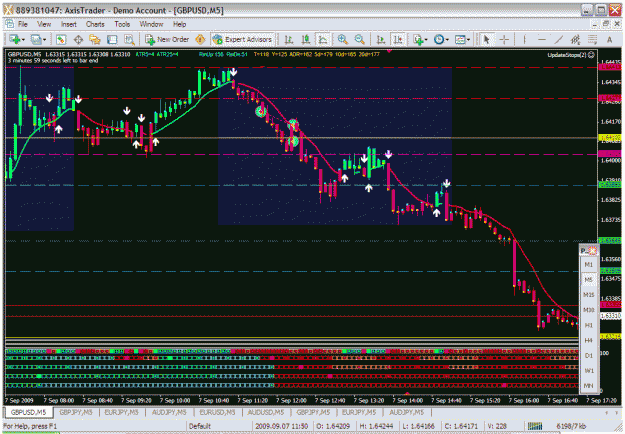Image resolution: width=625 pixels, height=434 pixels.
Task: Open the Indicators list dropdown
Action: [420, 39]
